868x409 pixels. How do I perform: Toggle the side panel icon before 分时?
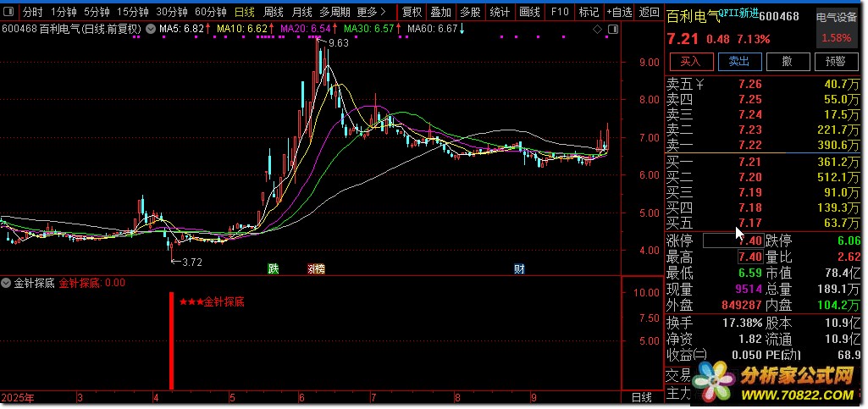click(10, 12)
